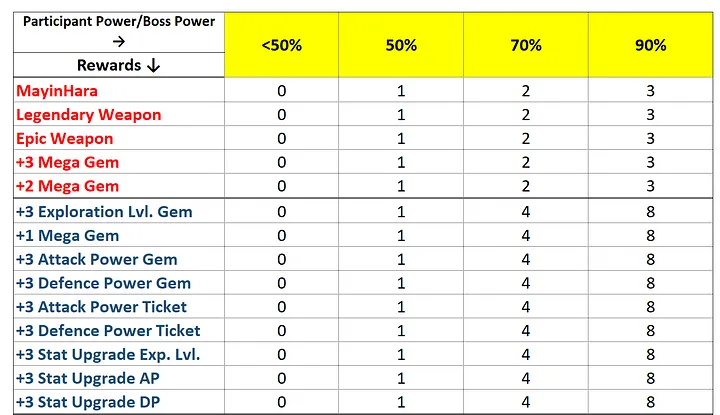
Task: Click the Epic Weapon label
Action: coord(65,139)
